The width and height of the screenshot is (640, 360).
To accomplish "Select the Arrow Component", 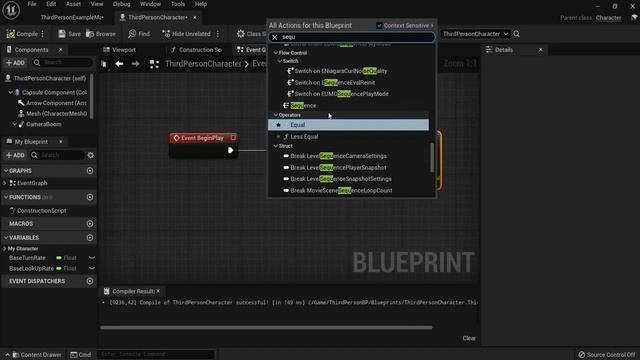I will (53, 103).
